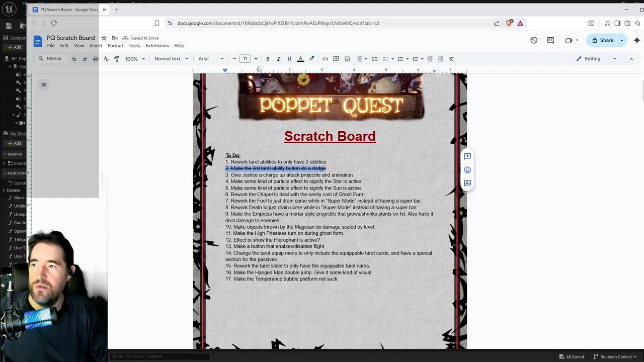Open the highlight color picker
The width and height of the screenshot is (644, 362).
tap(312, 59)
